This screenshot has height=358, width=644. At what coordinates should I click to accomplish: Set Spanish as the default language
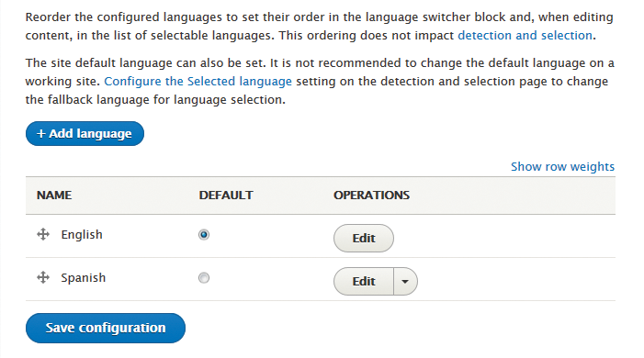point(204,278)
